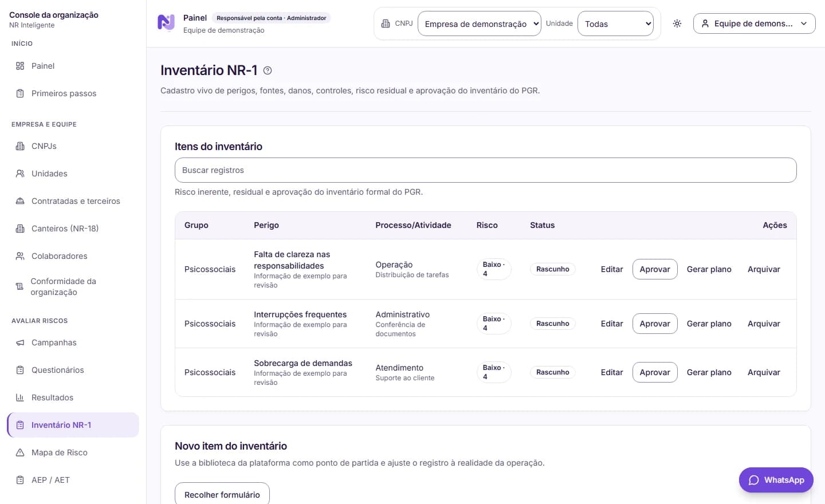Click 'Suporte ao cliente' activity text
Image resolution: width=825 pixels, height=504 pixels.
[x=405, y=378]
